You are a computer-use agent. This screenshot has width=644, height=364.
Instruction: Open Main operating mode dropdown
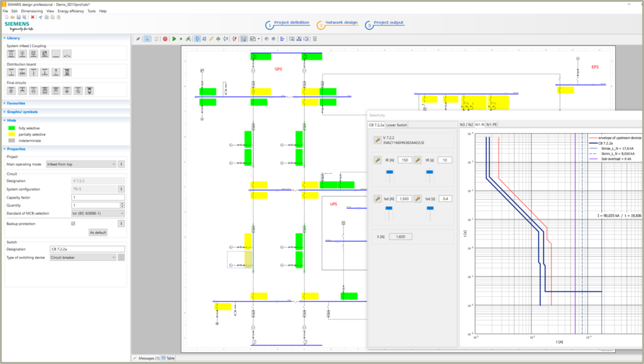pos(81,164)
